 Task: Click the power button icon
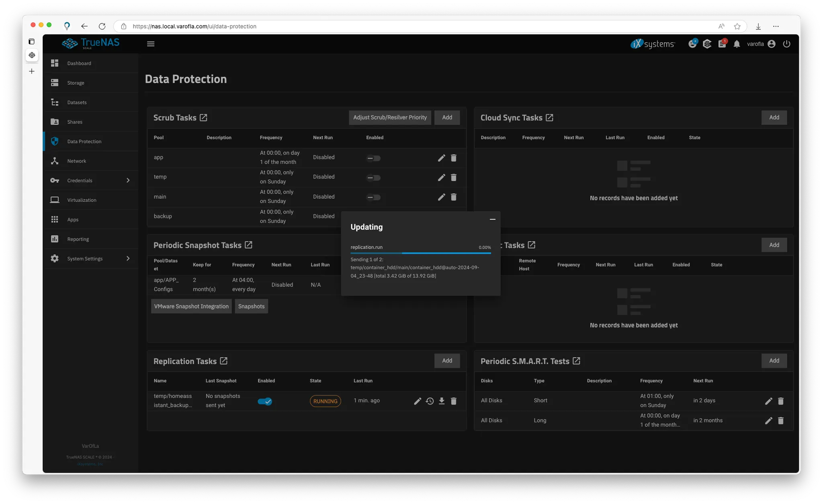[x=786, y=44]
